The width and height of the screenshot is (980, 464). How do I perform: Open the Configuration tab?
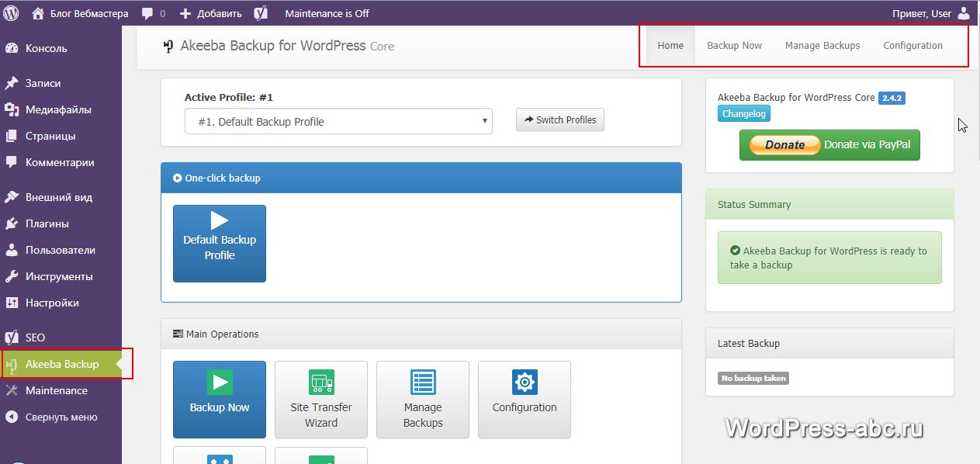912,45
